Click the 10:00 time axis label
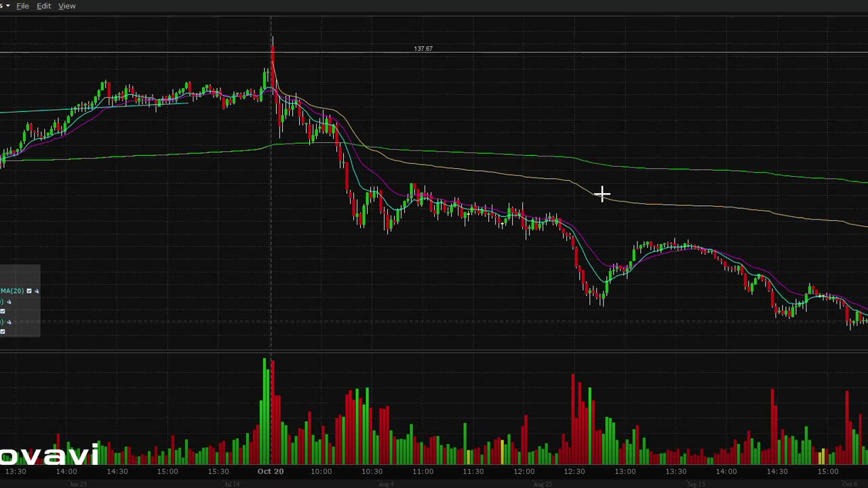The image size is (868, 488). click(321, 471)
